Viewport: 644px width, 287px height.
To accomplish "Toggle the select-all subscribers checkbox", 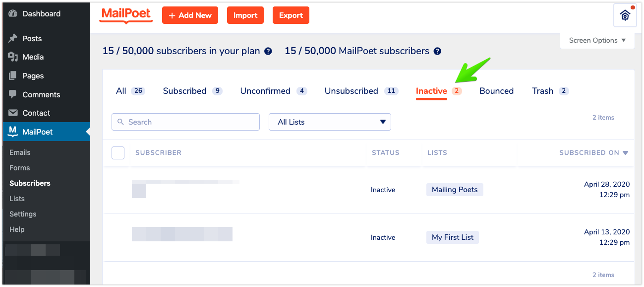I will (118, 153).
